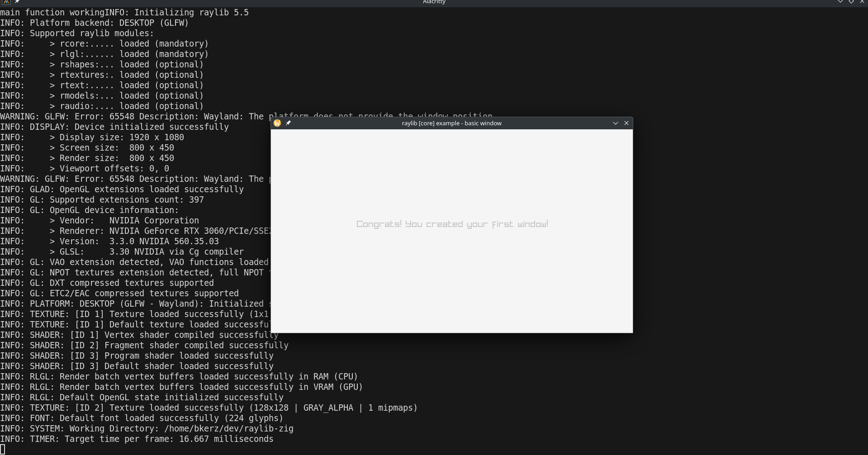
Task: Click 'GL: VAO extension detected' line
Action: coord(134,262)
